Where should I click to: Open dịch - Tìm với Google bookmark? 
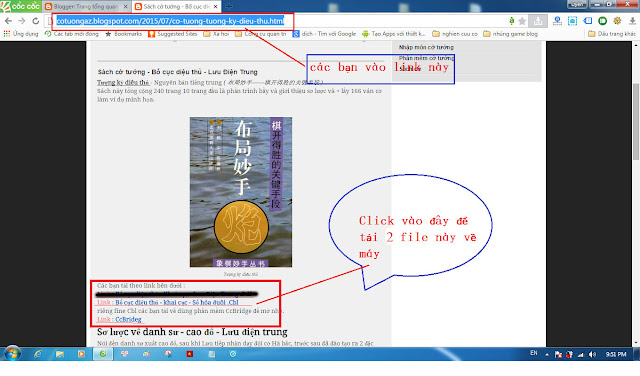click(324, 34)
